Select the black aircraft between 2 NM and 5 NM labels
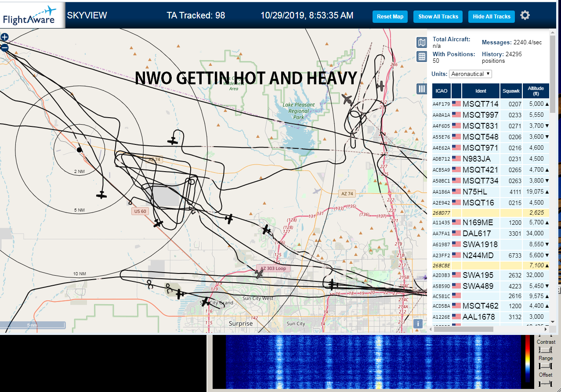561x392 pixels. (101, 194)
